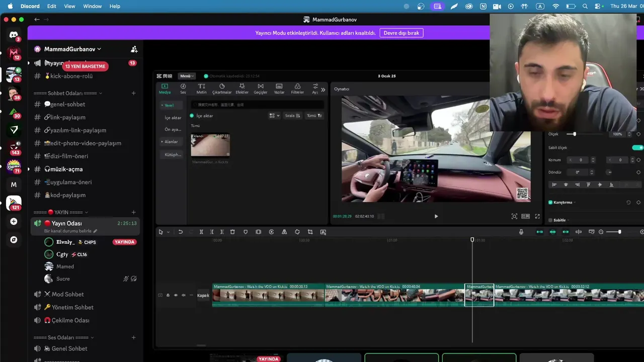Open Discord direct messages home icon
Viewport: 644px width, 362px height.
(14, 35)
